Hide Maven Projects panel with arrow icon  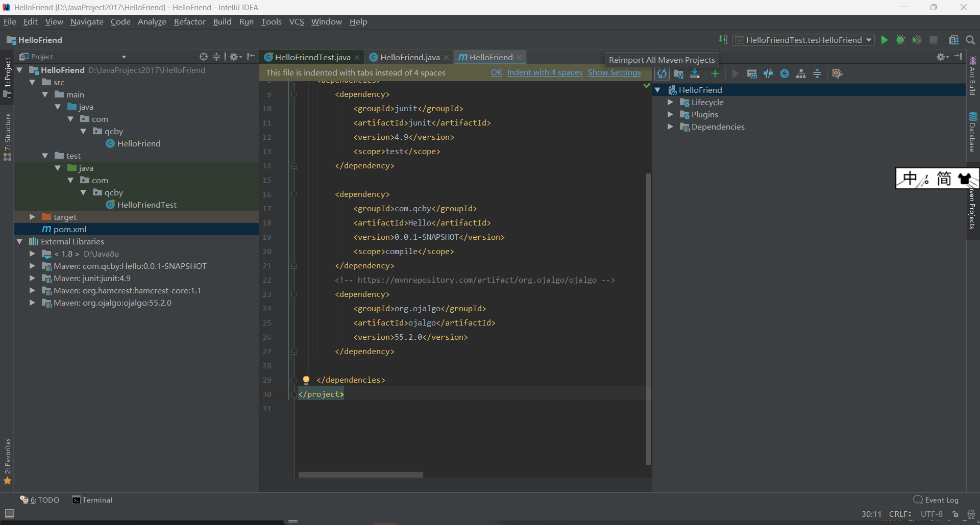958,57
